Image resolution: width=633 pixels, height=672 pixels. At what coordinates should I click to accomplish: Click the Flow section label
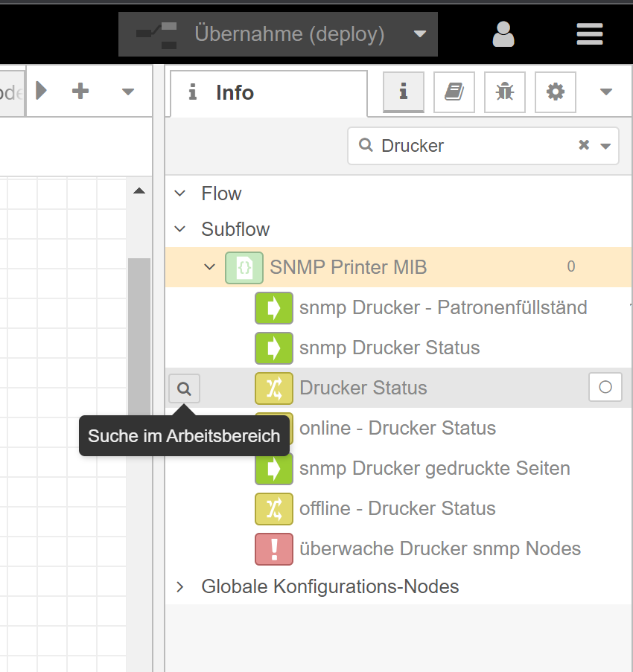click(221, 193)
